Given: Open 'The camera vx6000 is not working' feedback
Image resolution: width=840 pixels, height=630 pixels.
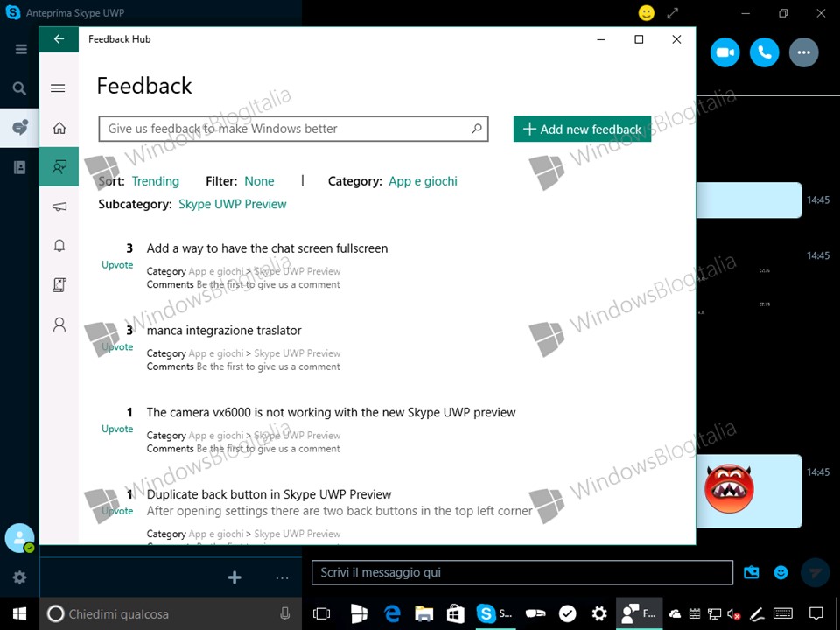Looking at the screenshot, I should [x=331, y=412].
